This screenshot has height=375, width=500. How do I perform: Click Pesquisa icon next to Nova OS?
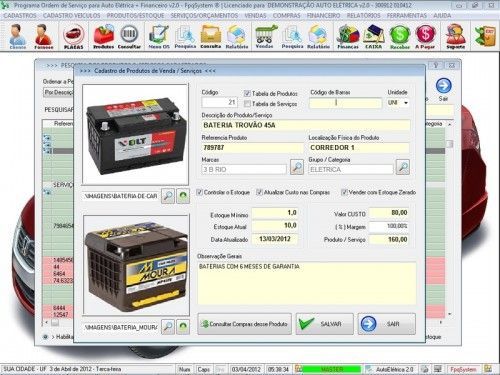click(185, 37)
